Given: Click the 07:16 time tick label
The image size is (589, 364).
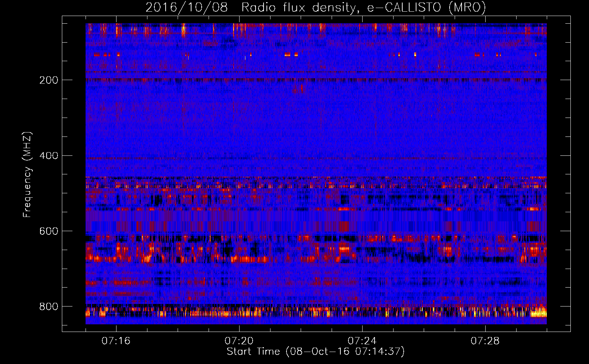Looking at the screenshot, I should [116, 341].
